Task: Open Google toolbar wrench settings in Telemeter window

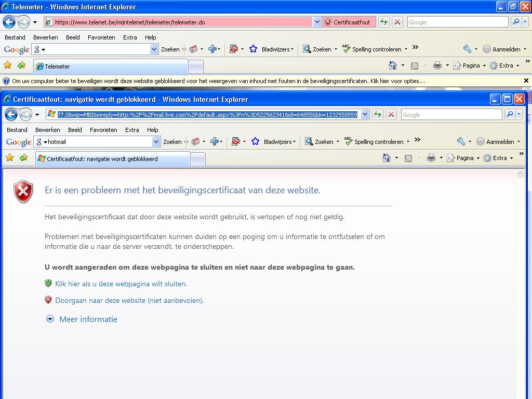Action: (x=467, y=49)
